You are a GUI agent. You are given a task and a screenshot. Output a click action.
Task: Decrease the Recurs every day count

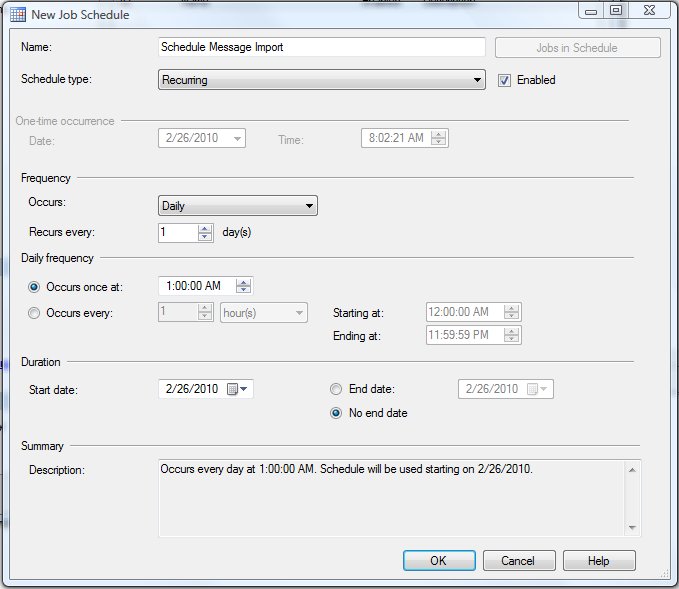coord(206,237)
